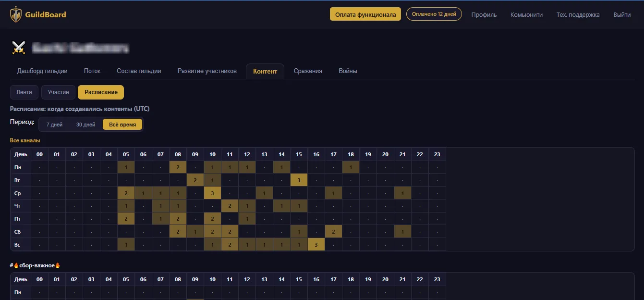
Task: Click the Вс row label
Action: tap(21, 245)
